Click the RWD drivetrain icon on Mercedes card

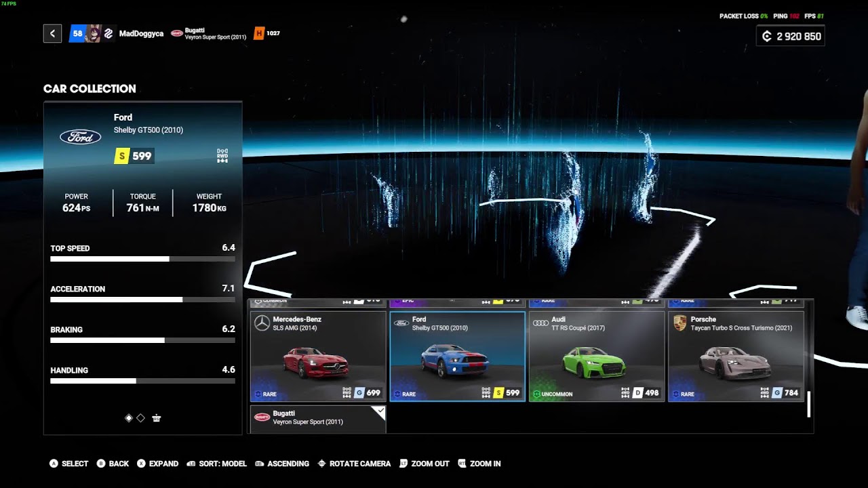(x=347, y=392)
